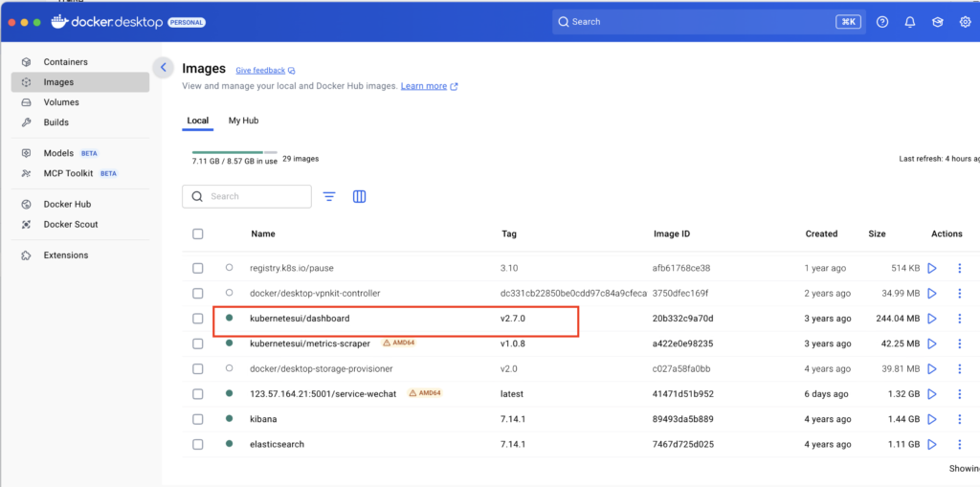Open more actions for elasticsearch
The width and height of the screenshot is (980, 487).
click(959, 445)
